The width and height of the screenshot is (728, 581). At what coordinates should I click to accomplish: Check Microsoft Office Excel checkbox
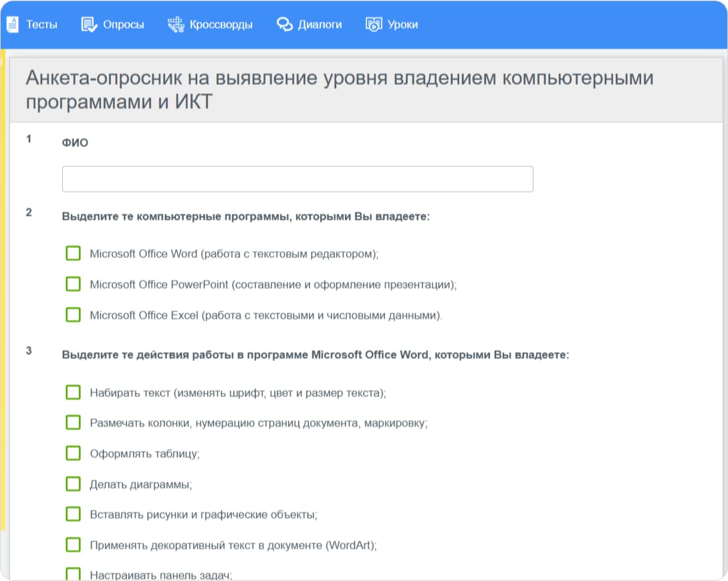point(73,314)
